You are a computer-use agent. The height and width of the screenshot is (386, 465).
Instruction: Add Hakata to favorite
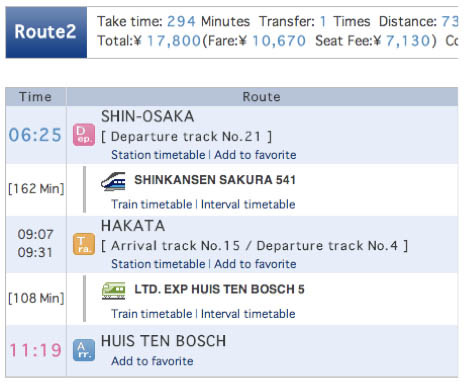[x=255, y=264]
